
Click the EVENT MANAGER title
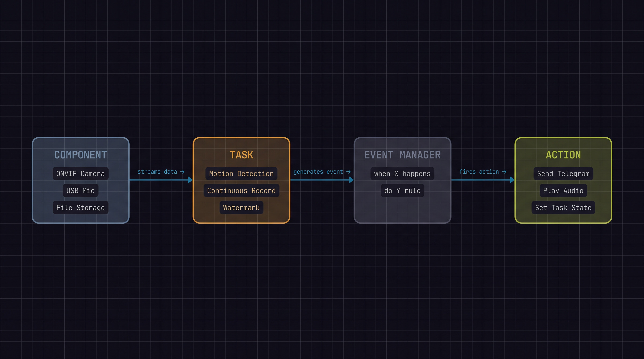pyautogui.click(x=402, y=155)
